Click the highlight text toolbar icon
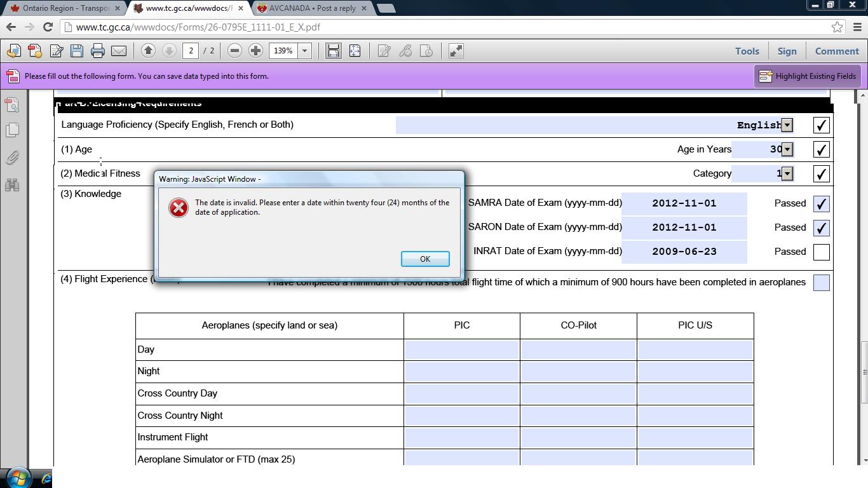Screen dimensions: 868x488 point(405,51)
